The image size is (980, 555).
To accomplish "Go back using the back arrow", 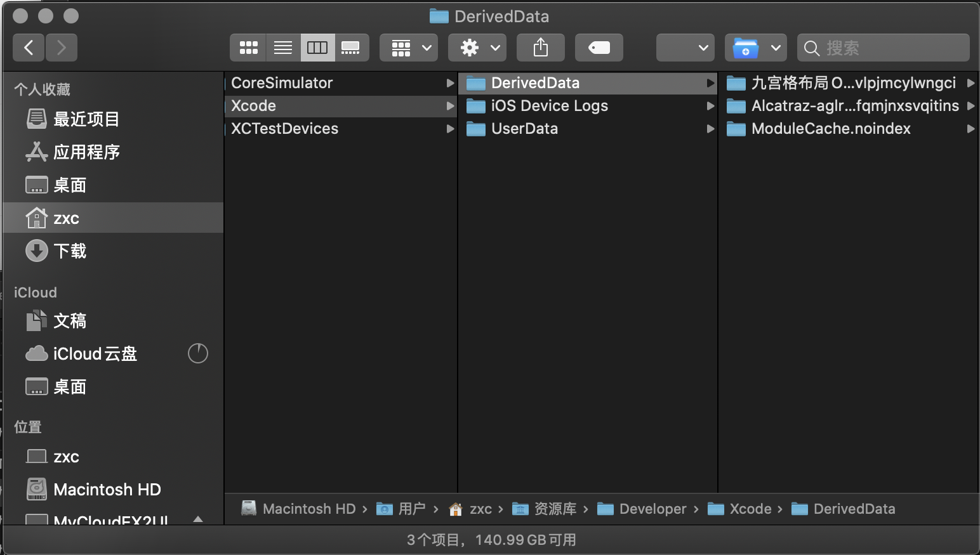I will pyautogui.click(x=28, y=48).
